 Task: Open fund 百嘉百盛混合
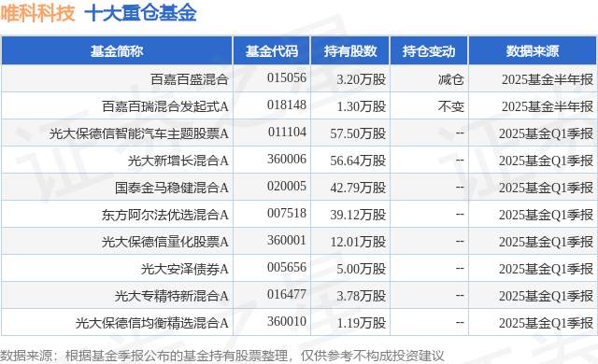point(190,79)
